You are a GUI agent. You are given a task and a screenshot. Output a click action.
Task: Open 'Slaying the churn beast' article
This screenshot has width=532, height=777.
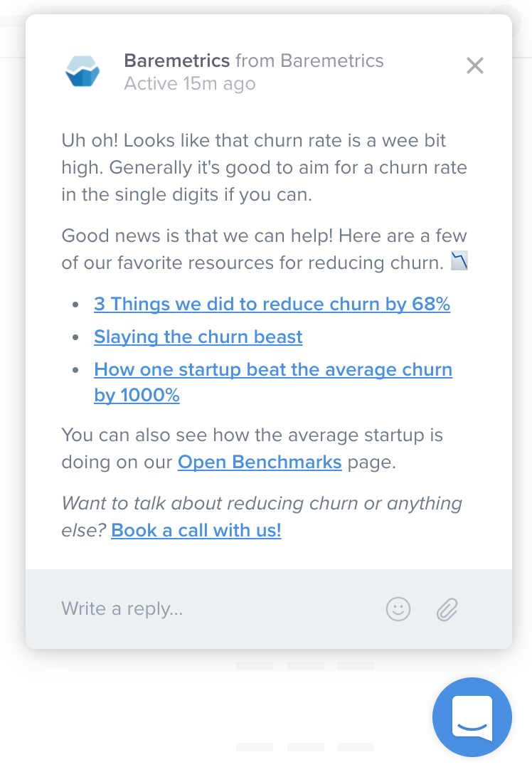198,337
